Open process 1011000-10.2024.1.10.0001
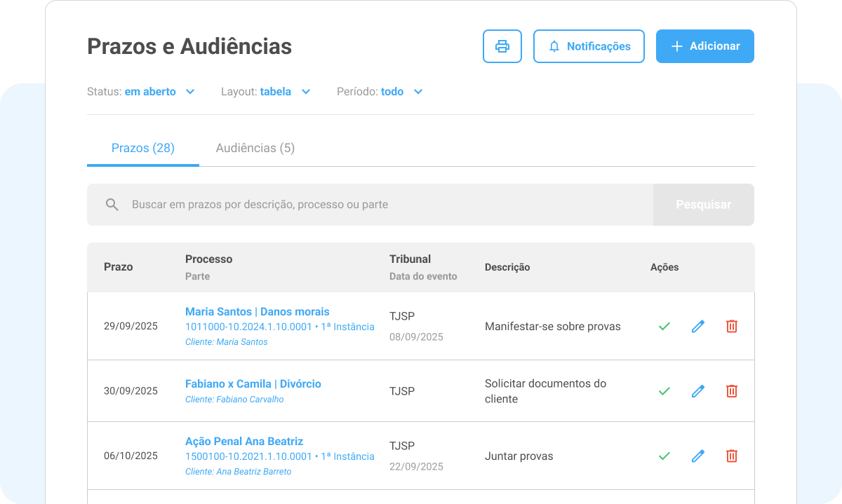Screen dimensions: 842x504 coord(249,327)
